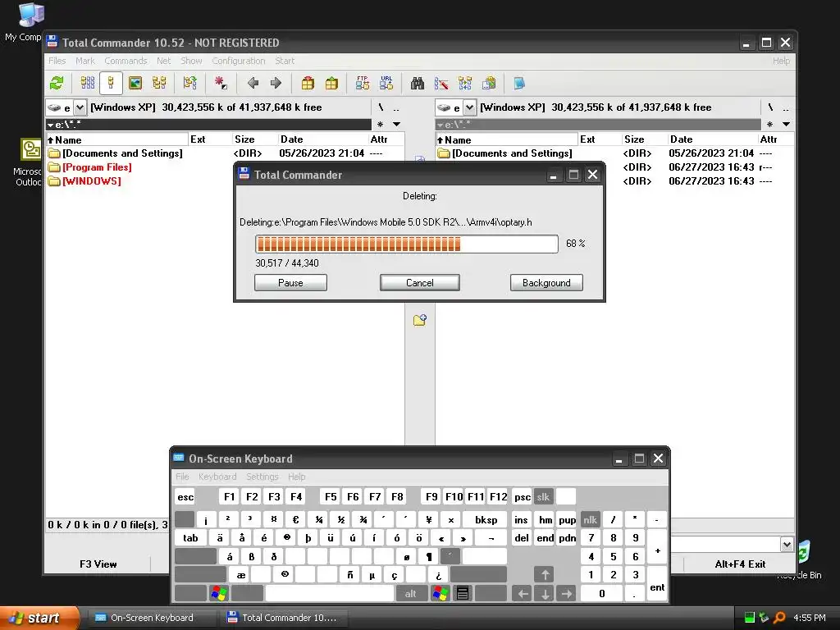The height and width of the screenshot is (630, 840).
Task: Click the search magnifier icon in the system tray
Action: tap(779, 618)
